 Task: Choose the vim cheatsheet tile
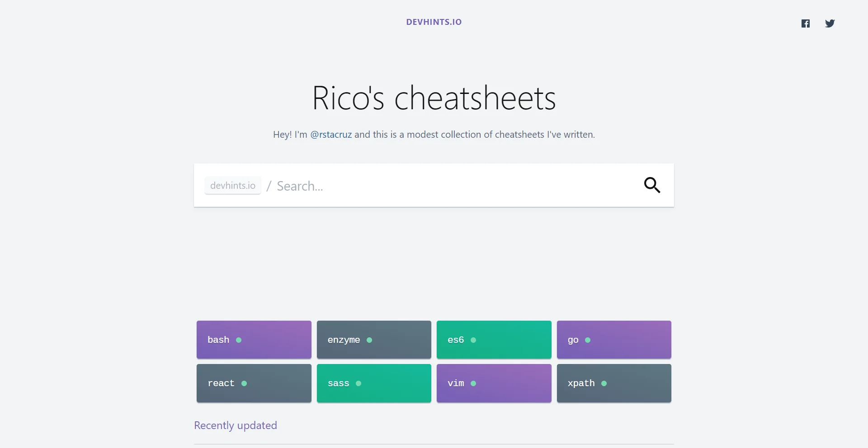[x=494, y=383]
